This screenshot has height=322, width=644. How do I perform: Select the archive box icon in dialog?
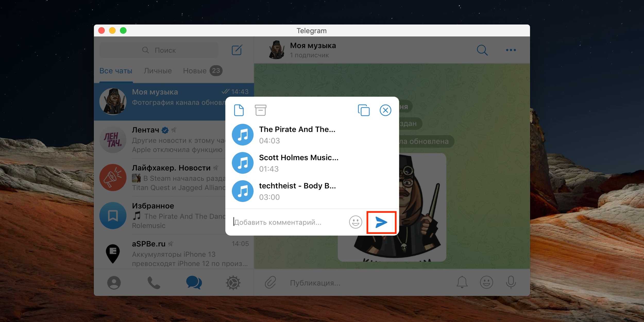point(260,110)
